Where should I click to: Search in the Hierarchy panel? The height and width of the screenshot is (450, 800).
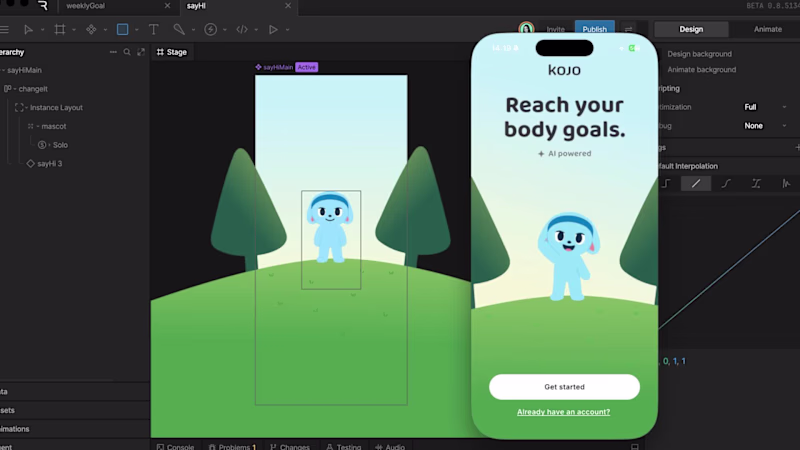click(x=127, y=52)
